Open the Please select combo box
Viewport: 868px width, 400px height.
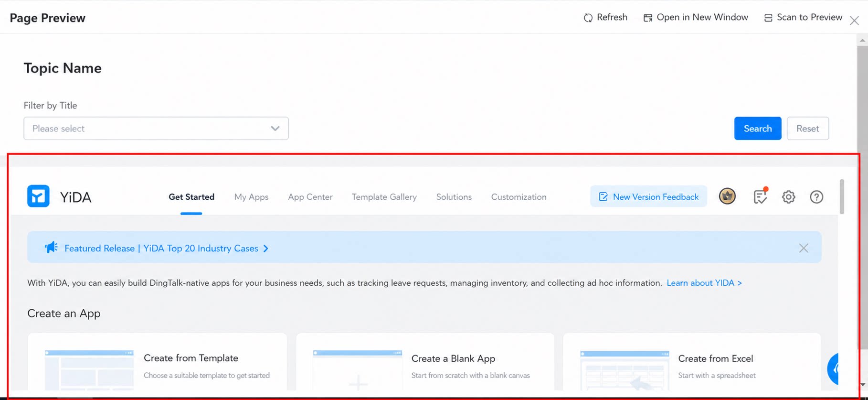pyautogui.click(x=156, y=129)
